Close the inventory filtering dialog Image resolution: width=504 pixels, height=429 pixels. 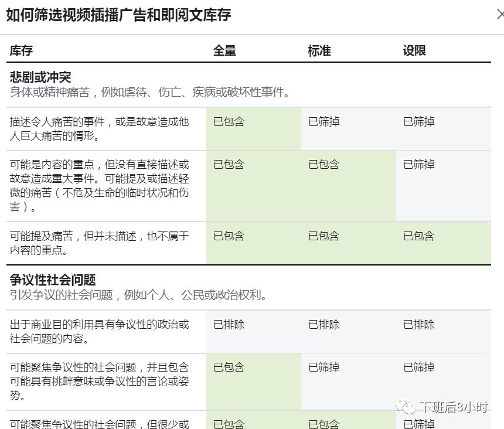click(500, 15)
